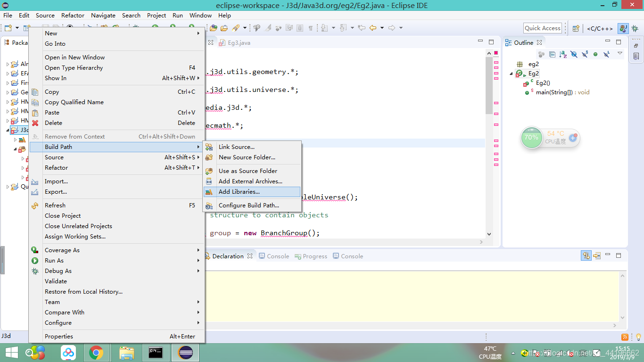Select Add External Archives option

click(x=252, y=181)
